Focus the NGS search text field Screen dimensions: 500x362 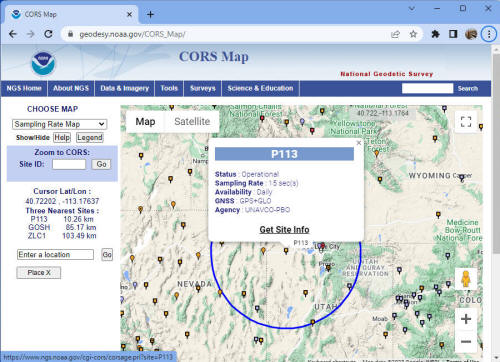427,88
